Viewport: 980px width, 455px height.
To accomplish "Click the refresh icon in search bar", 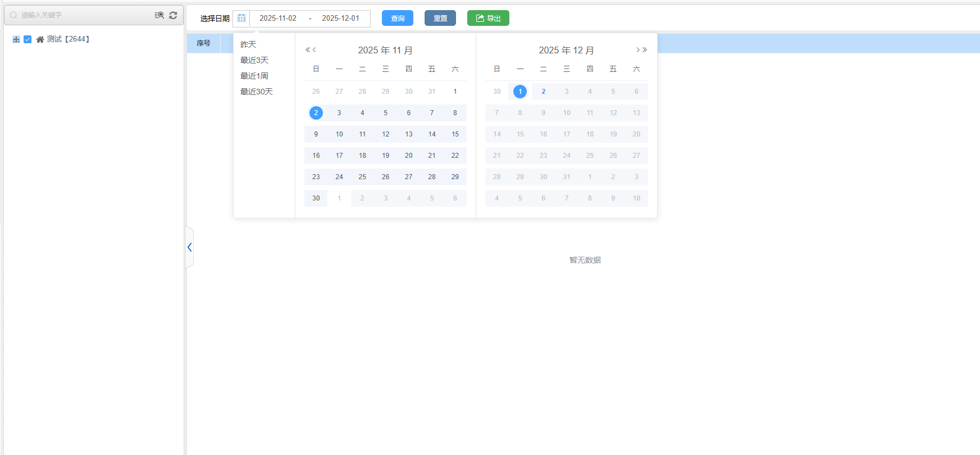I will point(173,15).
